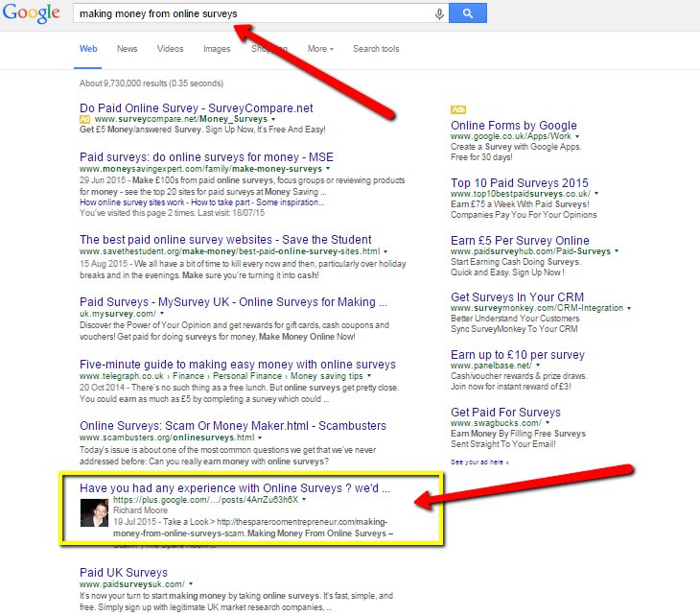Open 'Have you had any experience' Google+ result
Screen dimensions: 700x616
coord(235,488)
